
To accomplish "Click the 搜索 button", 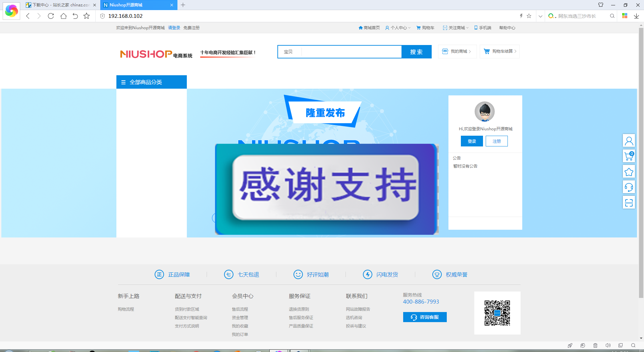I will [417, 52].
